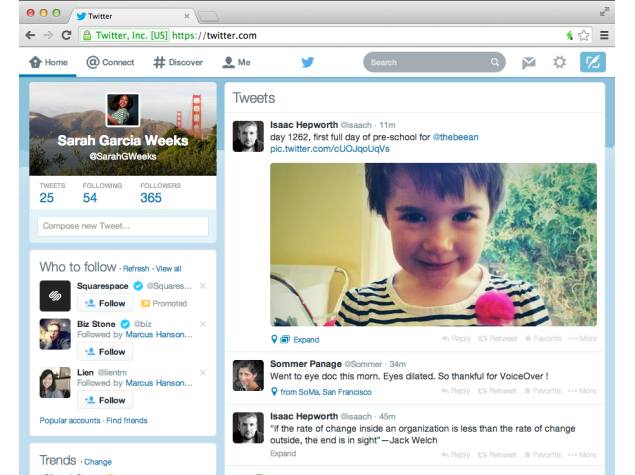Open the settings gear menu

pyautogui.click(x=560, y=62)
